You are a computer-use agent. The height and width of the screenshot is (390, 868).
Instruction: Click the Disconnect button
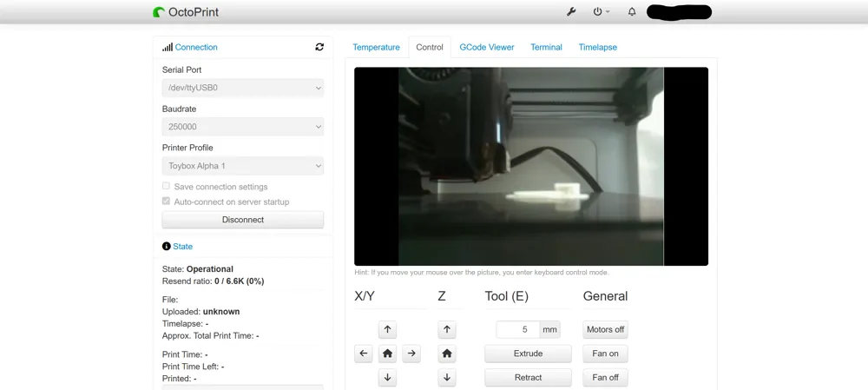(243, 220)
